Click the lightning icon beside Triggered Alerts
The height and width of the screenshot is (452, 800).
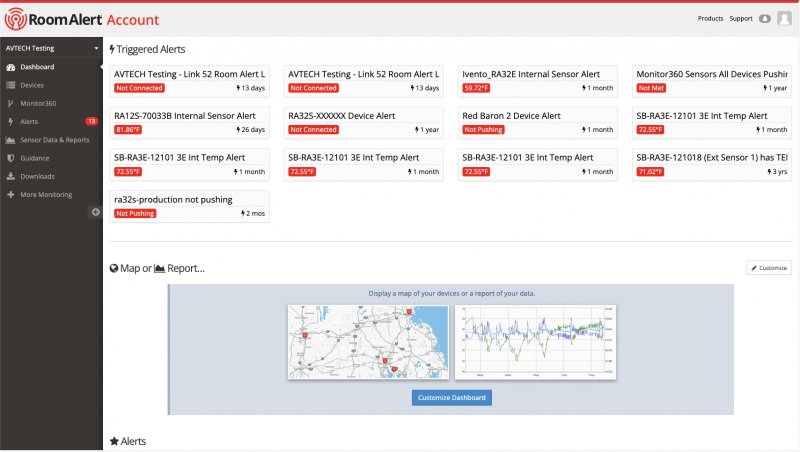[x=112, y=49]
